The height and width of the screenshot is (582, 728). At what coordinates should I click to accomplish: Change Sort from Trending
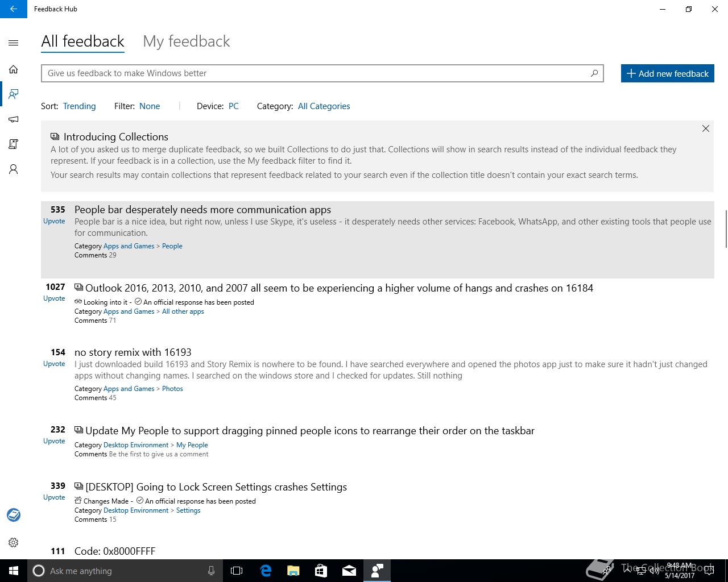[x=79, y=106]
